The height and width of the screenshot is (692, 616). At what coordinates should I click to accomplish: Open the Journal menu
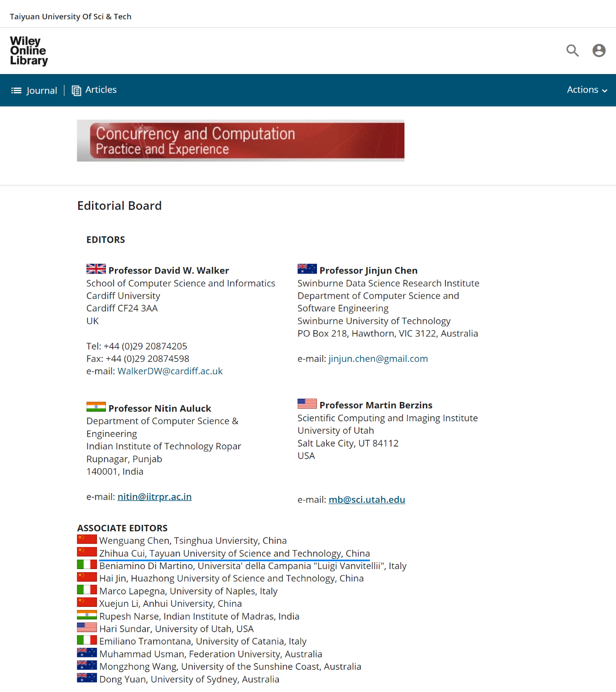pos(35,90)
